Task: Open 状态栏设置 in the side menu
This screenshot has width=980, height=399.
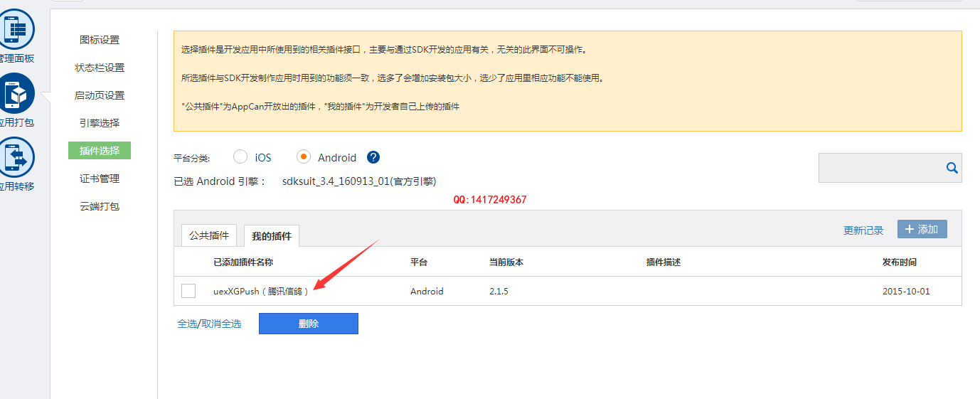Action: pos(100,68)
